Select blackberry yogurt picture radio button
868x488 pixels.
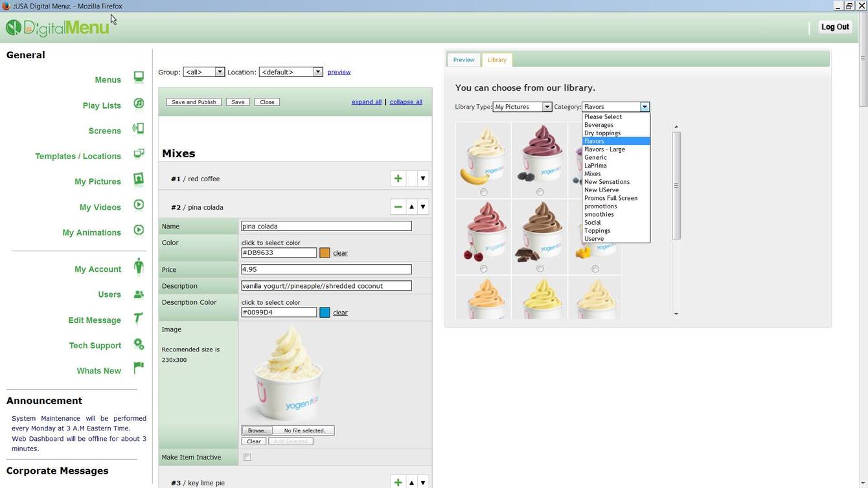540,192
